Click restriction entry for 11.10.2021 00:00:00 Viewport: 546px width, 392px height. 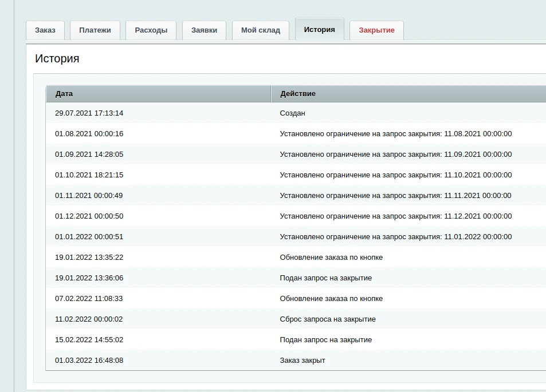point(396,175)
